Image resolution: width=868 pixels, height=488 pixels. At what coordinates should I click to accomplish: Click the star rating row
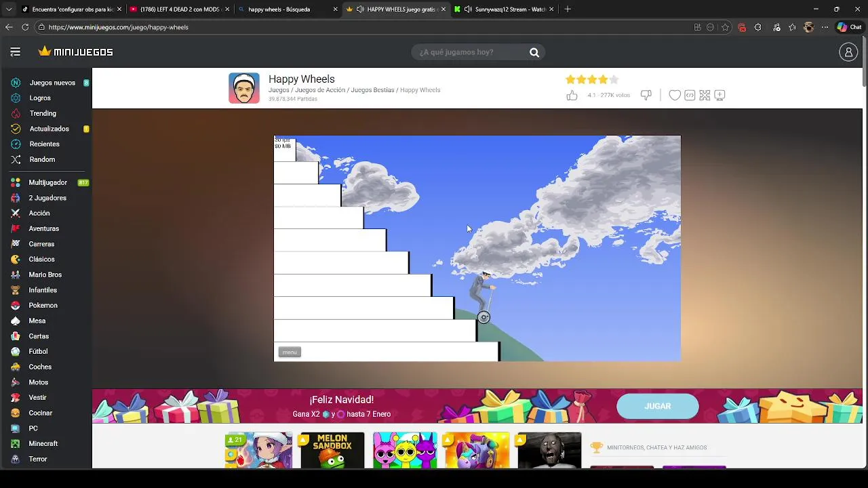point(592,79)
